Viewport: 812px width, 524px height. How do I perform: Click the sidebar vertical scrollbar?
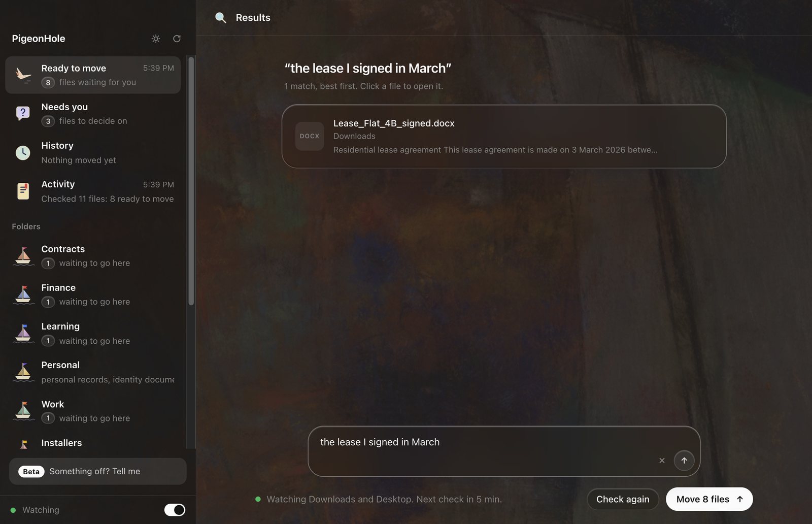tap(191, 181)
